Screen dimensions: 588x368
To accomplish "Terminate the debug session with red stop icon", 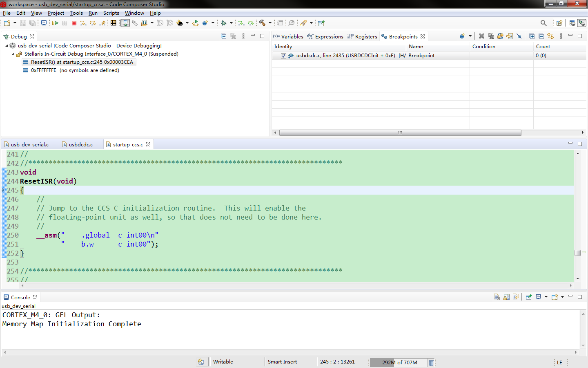I will [74, 23].
